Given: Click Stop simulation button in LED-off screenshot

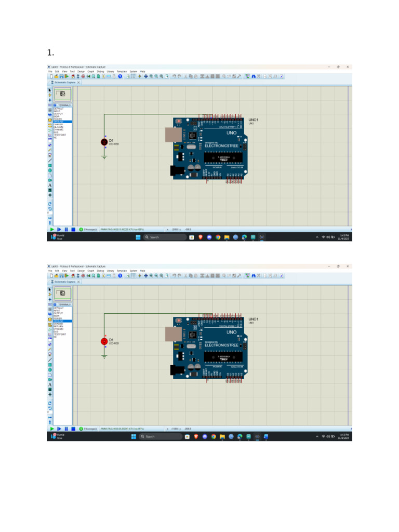Looking at the screenshot, I should click(73, 229).
